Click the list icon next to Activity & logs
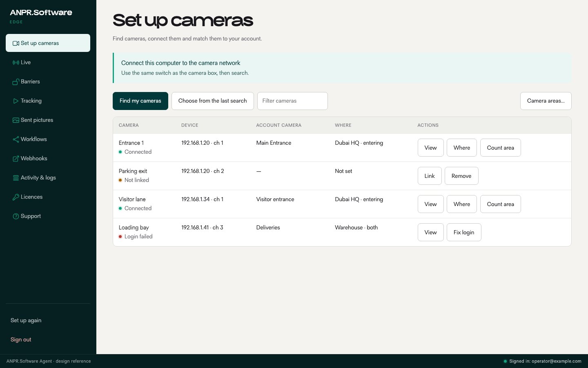The width and height of the screenshot is (588, 368). click(16, 178)
